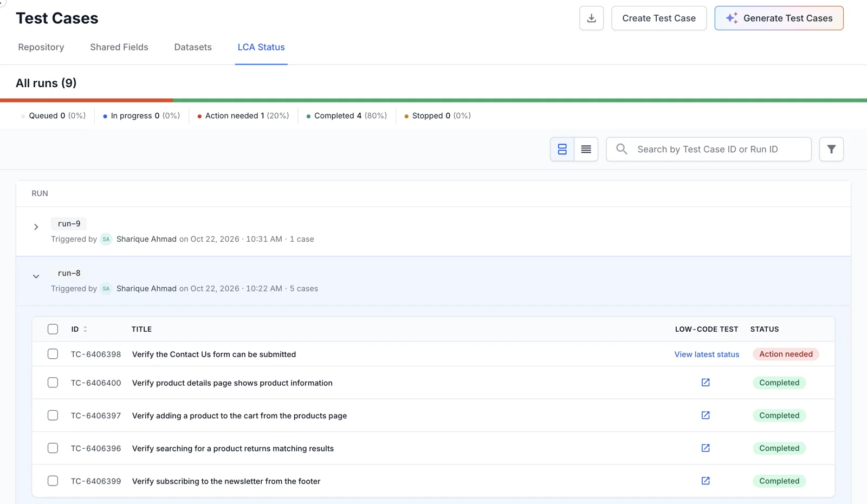867x504 pixels.
Task: Sort the table by ID column arrows
Action: 85,329
